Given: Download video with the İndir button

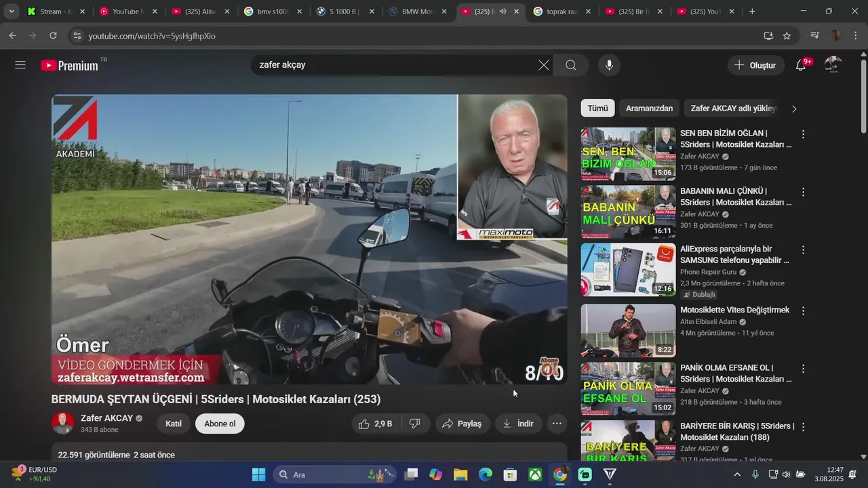Looking at the screenshot, I should pos(518,424).
